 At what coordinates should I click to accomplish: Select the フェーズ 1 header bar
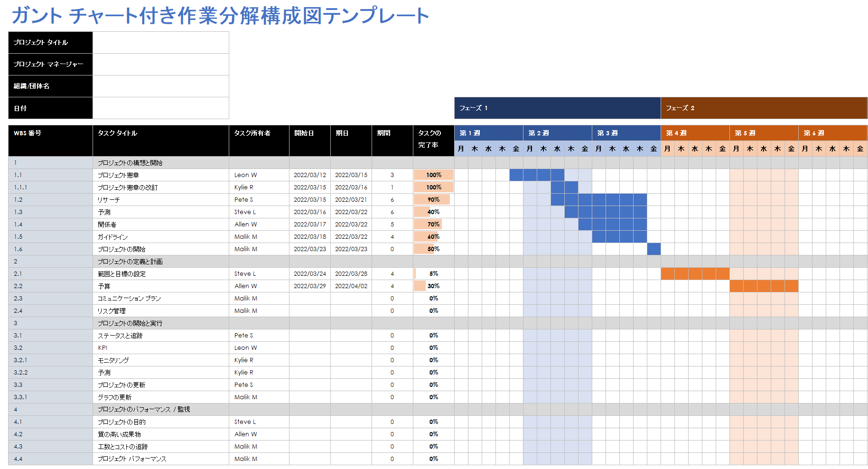coord(558,108)
